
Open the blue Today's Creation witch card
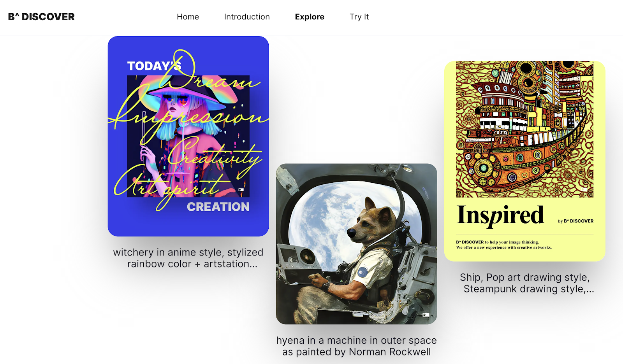pyautogui.click(x=188, y=136)
